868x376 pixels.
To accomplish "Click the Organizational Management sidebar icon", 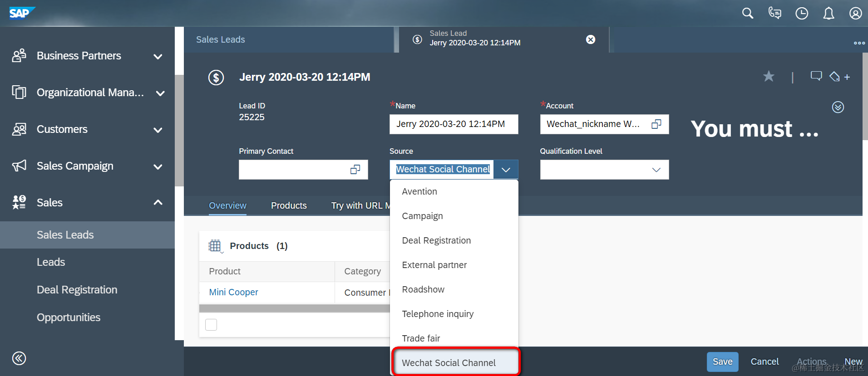I will [19, 93].
